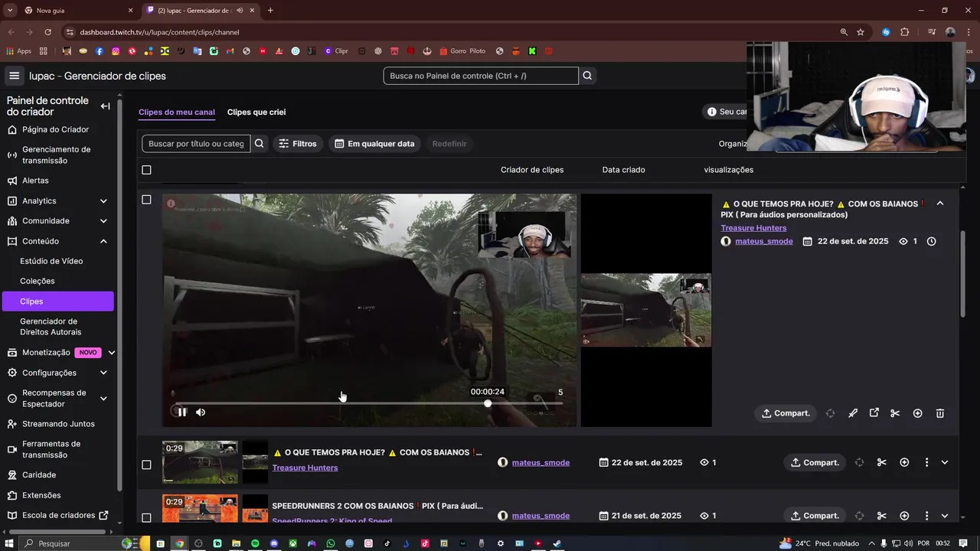Tick the checkbox for the 22 de set. clip row
The width and height of the screenshot is (980, 551).
146,465
